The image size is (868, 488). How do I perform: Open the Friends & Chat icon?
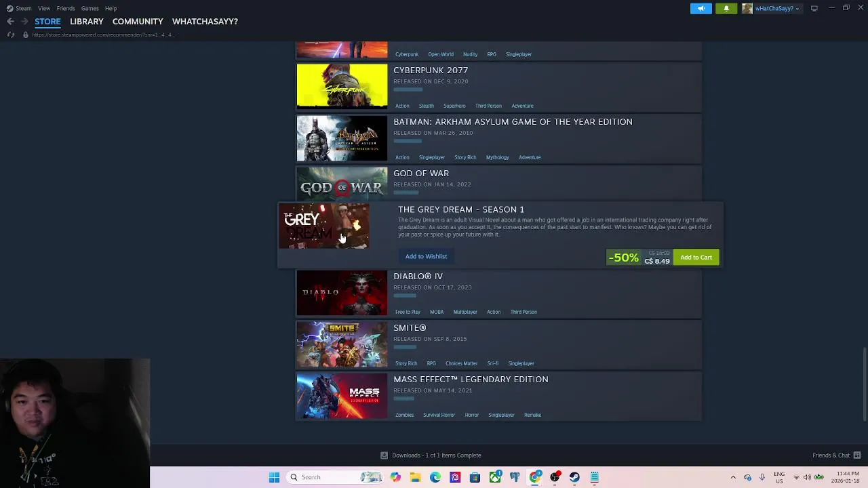(x=857, y=455)
